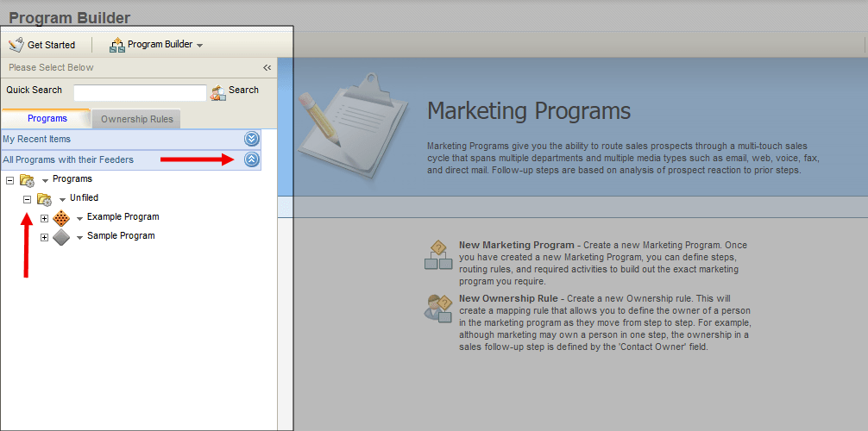868x431 pixels.
Task: Collapse the Unfiled folder node
Action: click(x=27, y=199)
